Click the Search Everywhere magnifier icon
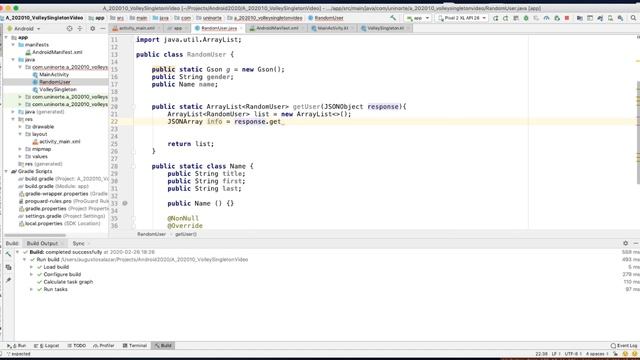The width and height of the screenshot is (640, 360). point(633,18)
